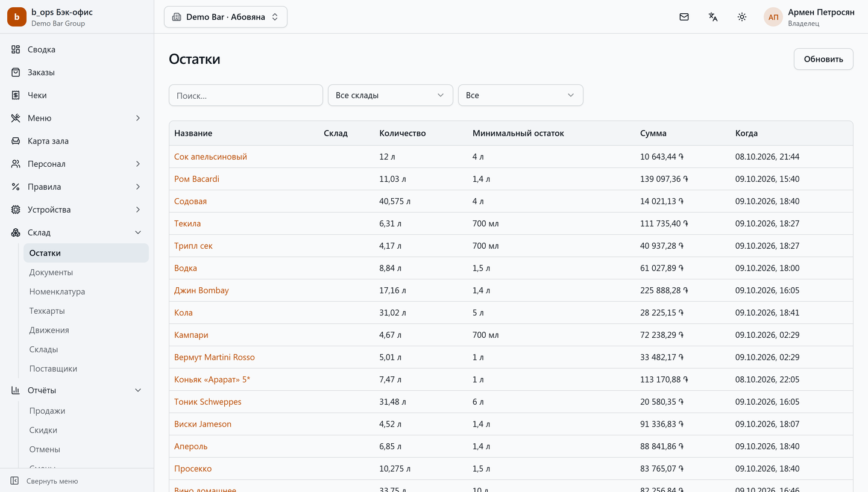Viewport: 868px width, 492px height.
Task: Click the Поиск search field
Action: click(246, 95)
